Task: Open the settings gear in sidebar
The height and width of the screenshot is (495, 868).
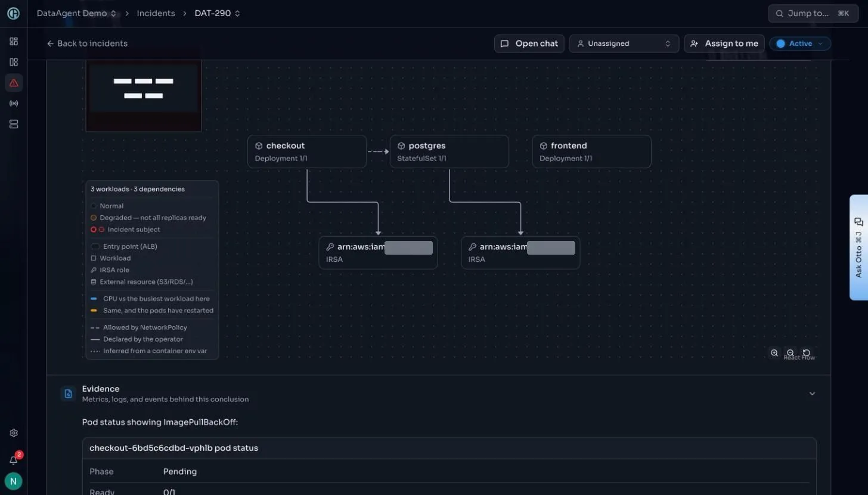Action: coord(14,433)
